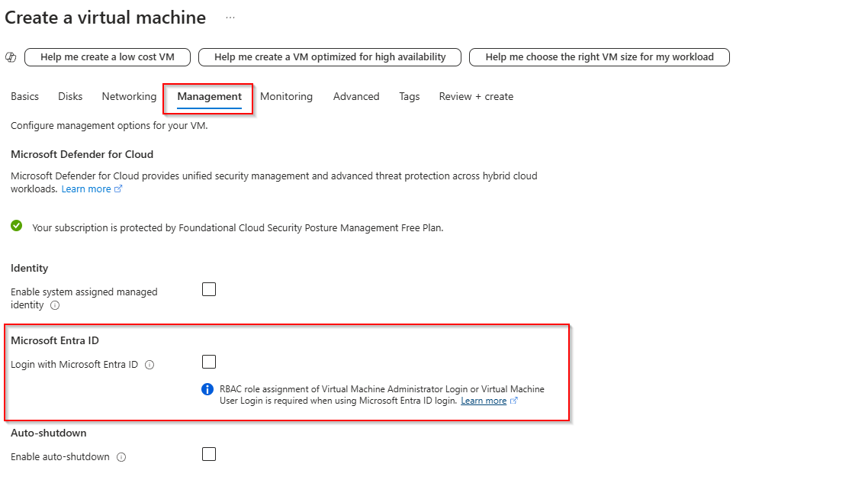The image size is (868, 480).
Task: Check Login with Microsoft Entra ID
Action: [209, 362]
